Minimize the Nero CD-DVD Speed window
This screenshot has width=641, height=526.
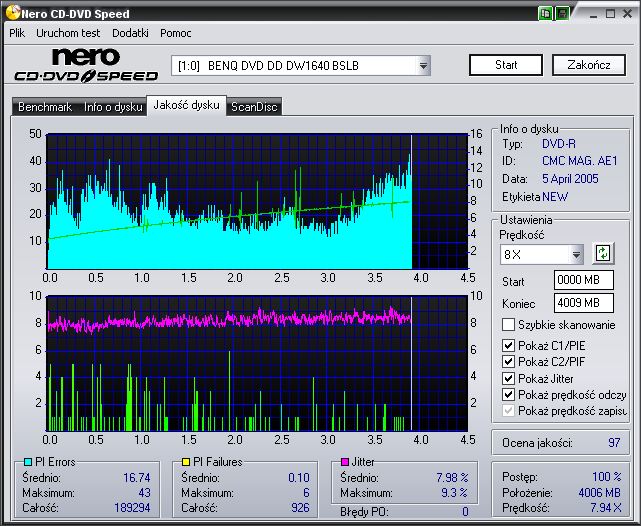pos(594,14)
